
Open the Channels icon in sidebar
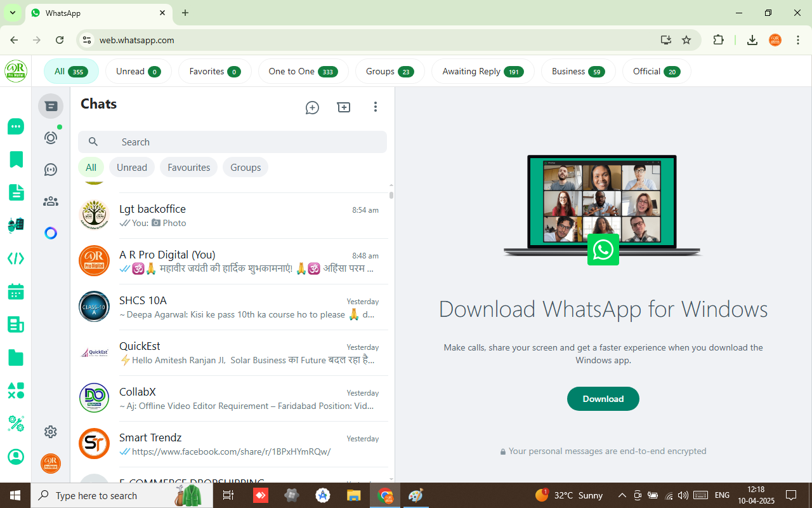51,170
